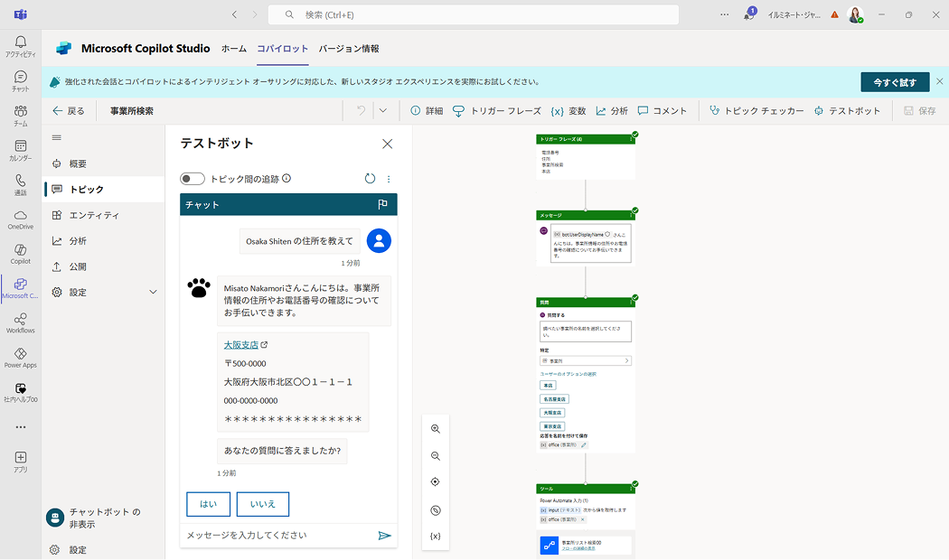Focus the message input field
This screenshot has height=560, width=949.
pyautogui.click(x=279, y=536)
